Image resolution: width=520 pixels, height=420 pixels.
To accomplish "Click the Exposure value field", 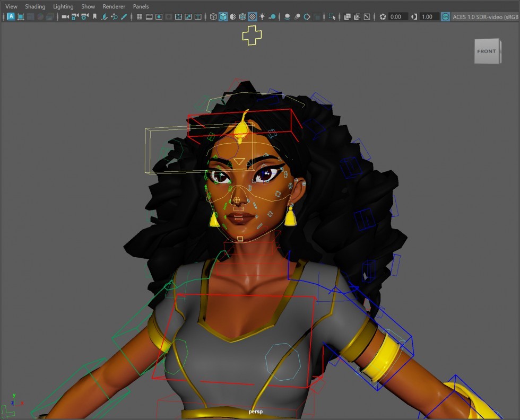I will 397,16.
